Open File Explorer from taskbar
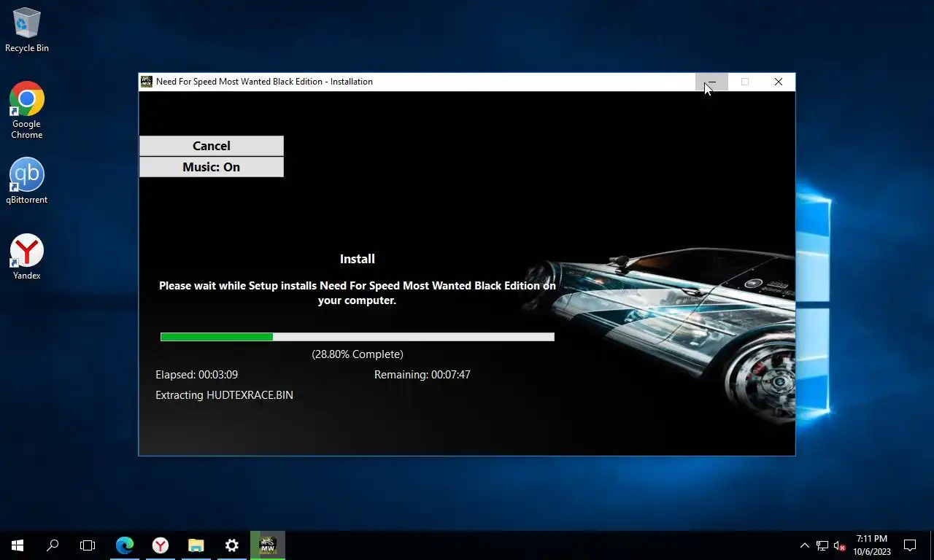Viewport: 934px width, 560px height. tap(196, 545)
